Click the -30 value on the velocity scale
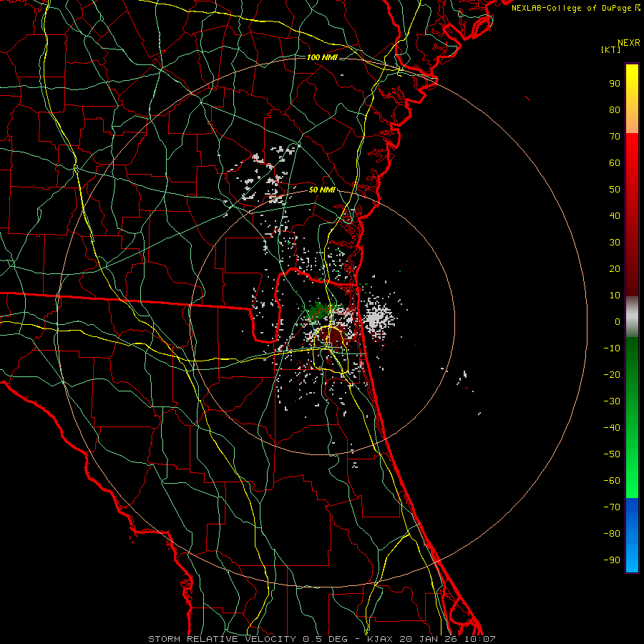Viewport: 644px width, 644px height. pyautogui.click(x=612, y=401)
